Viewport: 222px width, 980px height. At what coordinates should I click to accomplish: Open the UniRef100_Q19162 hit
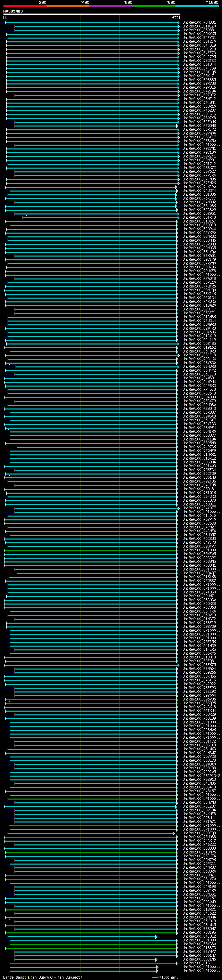point(199,347)
